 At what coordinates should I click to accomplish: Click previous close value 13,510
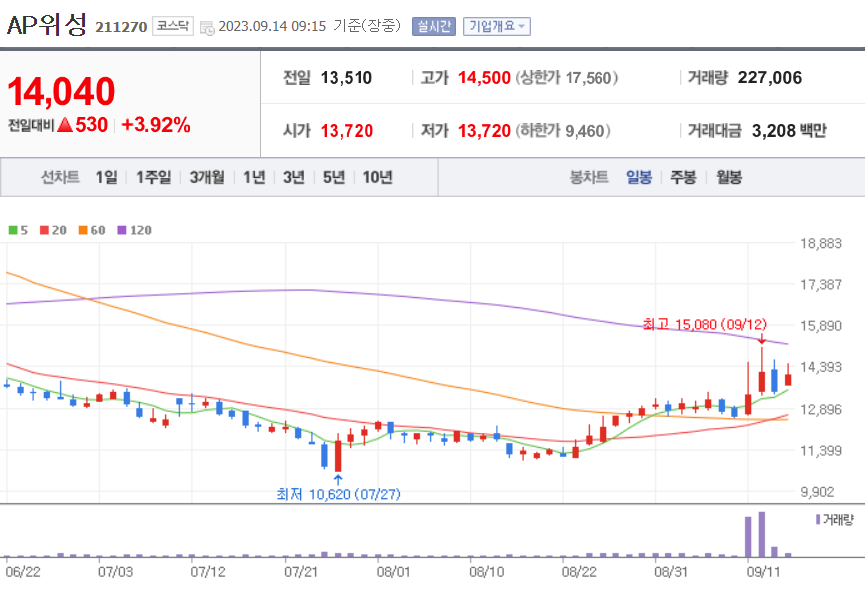(346, 78)
